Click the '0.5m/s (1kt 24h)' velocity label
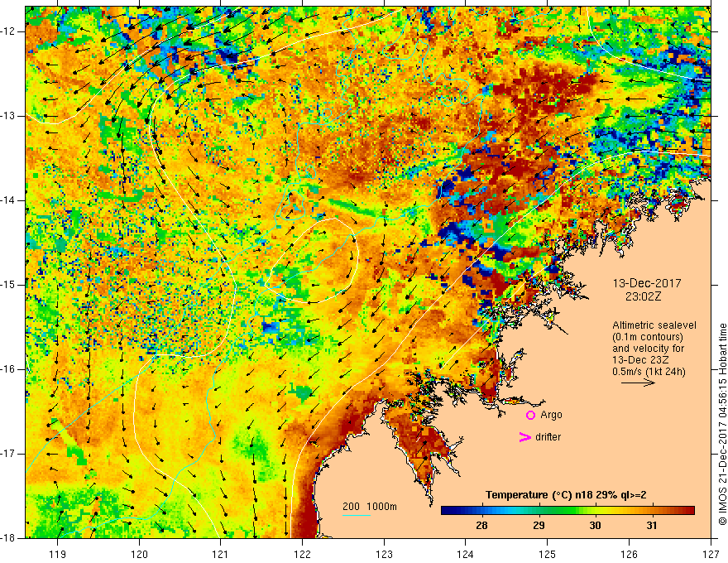Viewport: 728px width, 563px height. (649, 371)
